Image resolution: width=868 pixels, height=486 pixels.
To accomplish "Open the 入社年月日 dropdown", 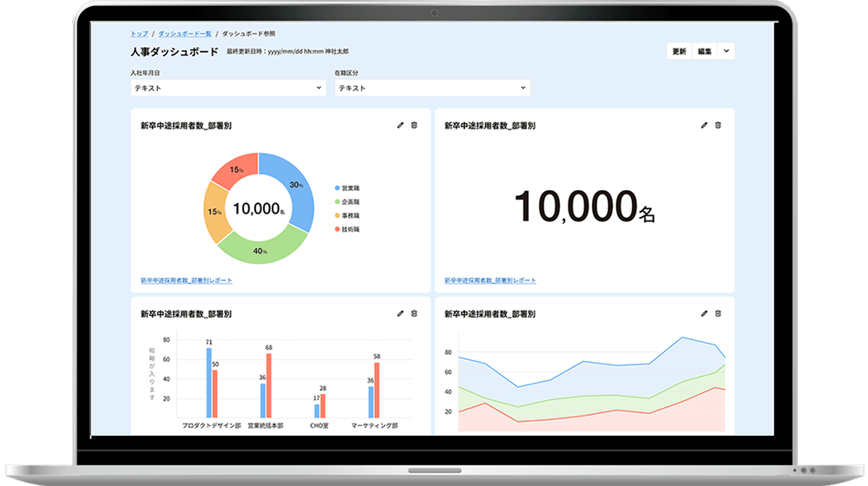I will click(227, 88).
